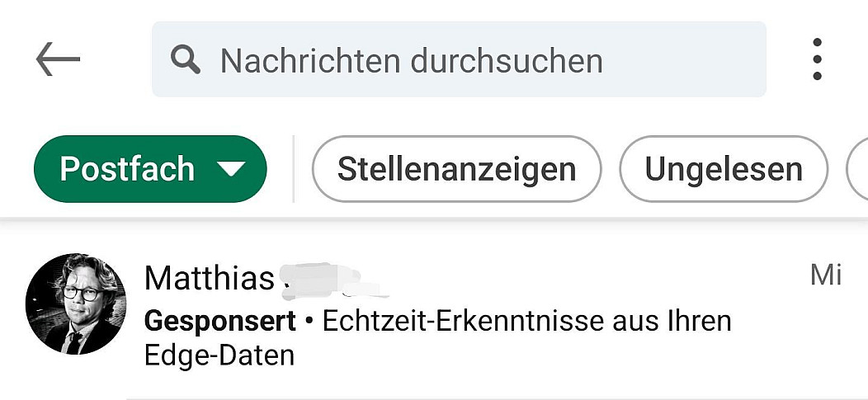Click the Postfach label text
868x400 pixels.
[127, 169]
